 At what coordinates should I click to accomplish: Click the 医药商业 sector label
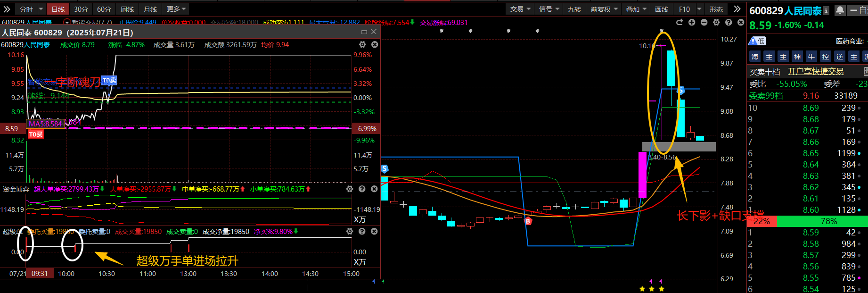(x=850, y=41)
